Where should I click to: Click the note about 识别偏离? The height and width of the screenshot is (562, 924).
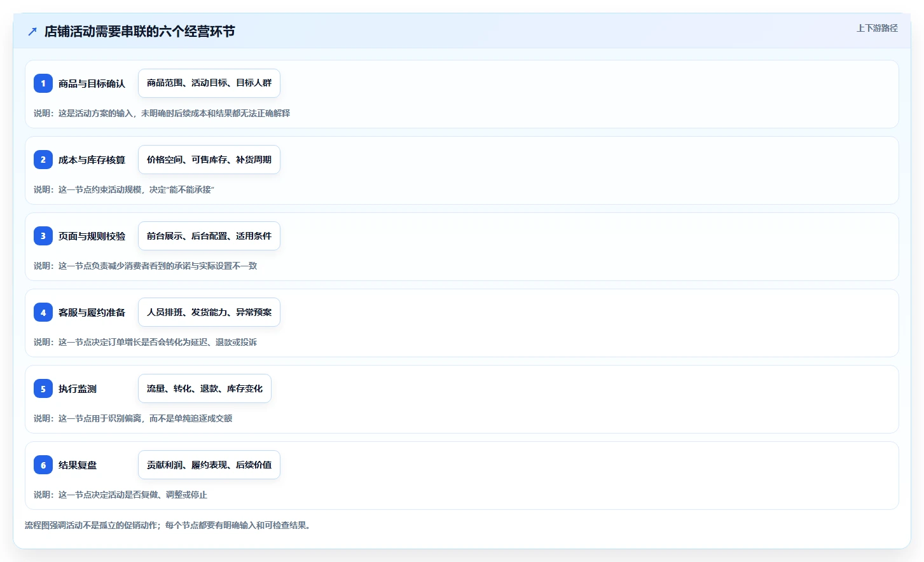(133, 418)
